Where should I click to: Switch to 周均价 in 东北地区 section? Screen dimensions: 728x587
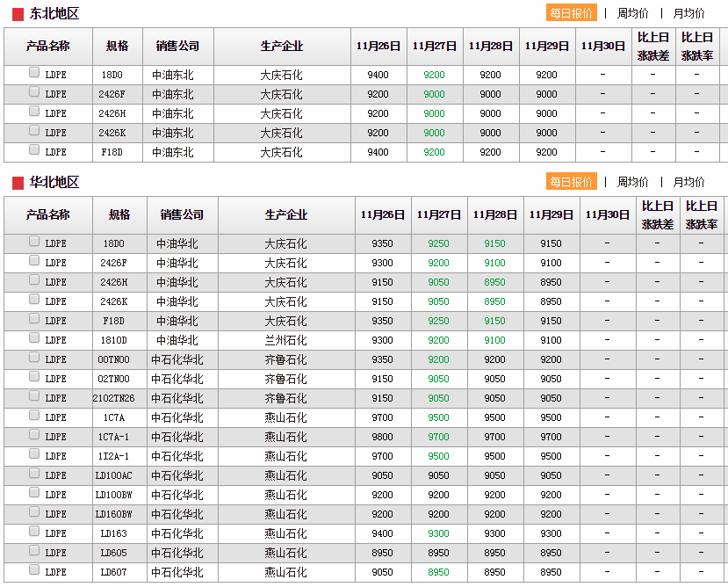click(632, 13)
